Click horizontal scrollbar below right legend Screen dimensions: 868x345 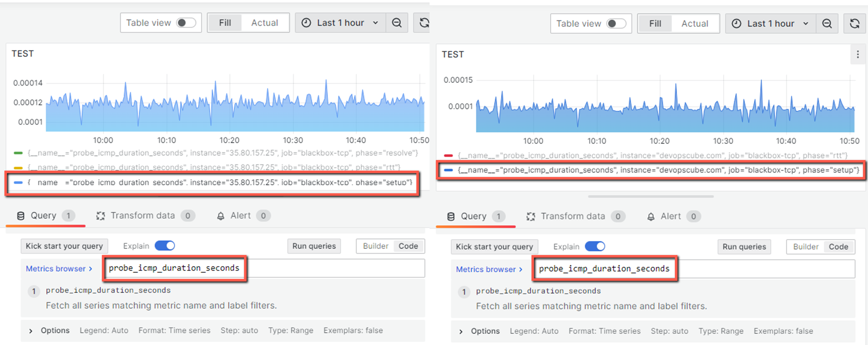tap(651, 196)
